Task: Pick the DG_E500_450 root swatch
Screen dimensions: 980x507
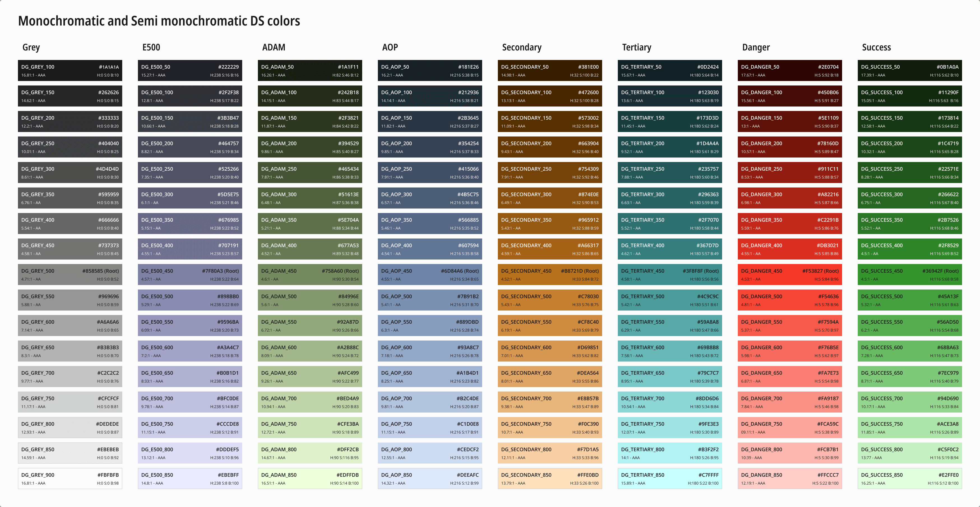Action: (x=190, y=275)
